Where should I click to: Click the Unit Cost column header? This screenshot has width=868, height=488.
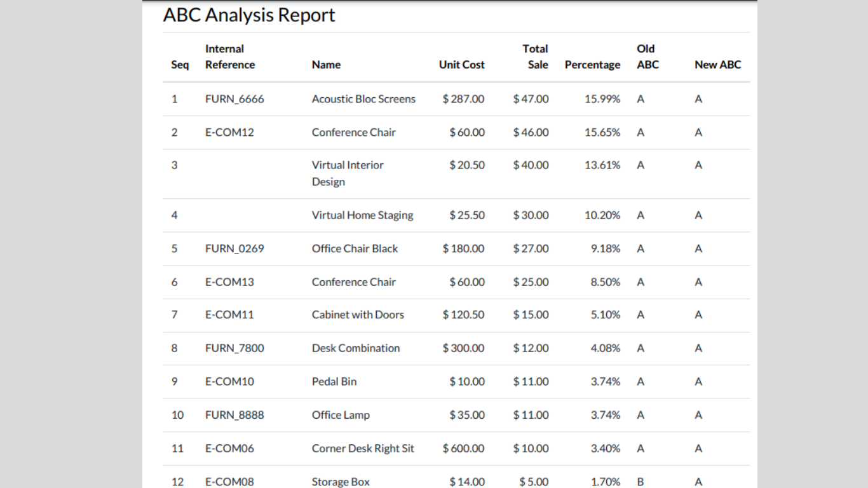[461, 65]
